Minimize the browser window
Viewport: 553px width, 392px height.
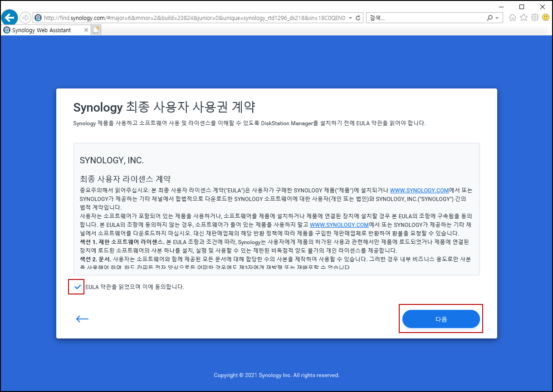(x=500, y=6)
